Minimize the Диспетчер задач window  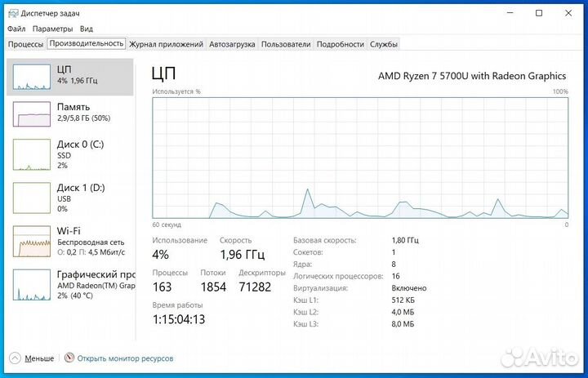click(510, 13)
